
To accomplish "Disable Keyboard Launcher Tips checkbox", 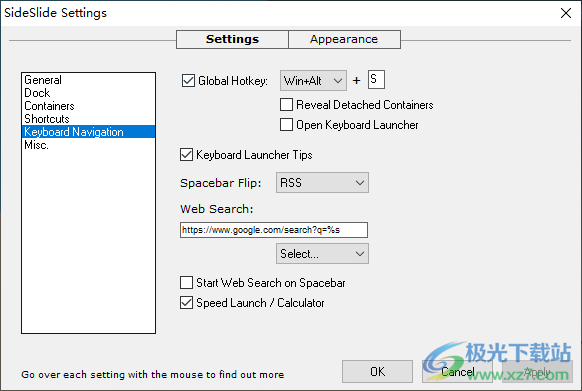I will click(186, 154).
